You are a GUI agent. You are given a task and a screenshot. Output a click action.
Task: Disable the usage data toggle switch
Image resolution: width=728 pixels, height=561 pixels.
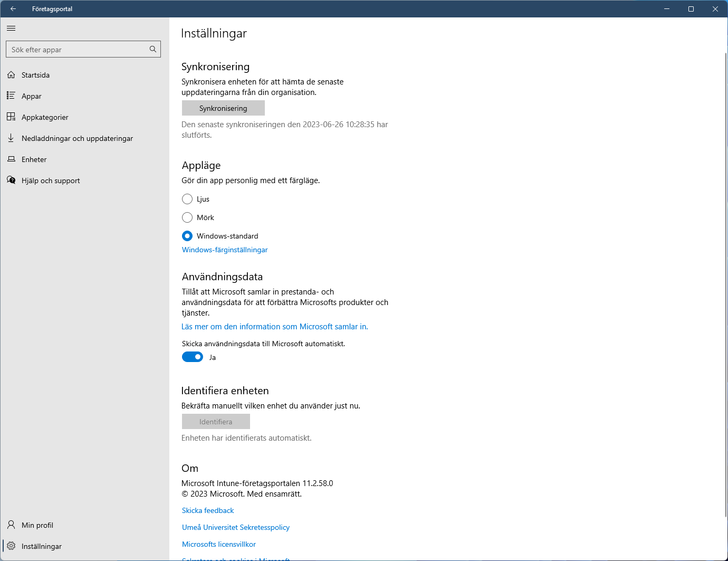193,357
